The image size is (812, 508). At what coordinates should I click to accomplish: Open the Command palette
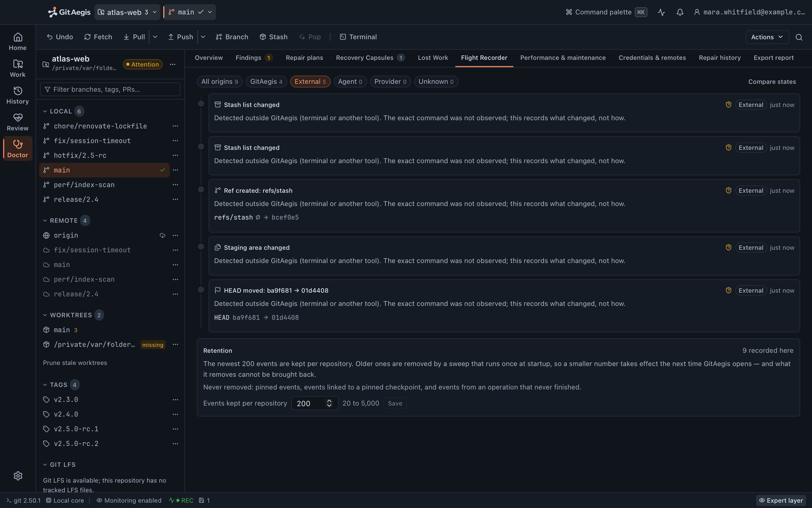click(x=606, y=12)
